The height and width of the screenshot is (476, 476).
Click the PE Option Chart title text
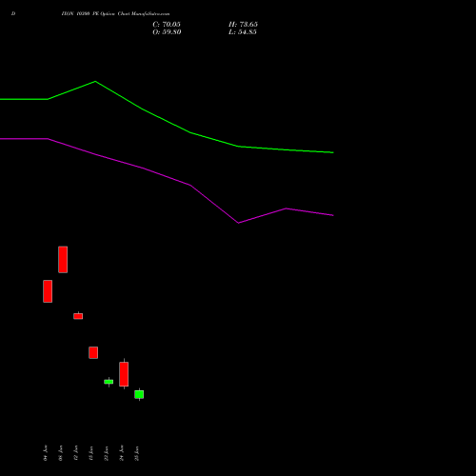[x=115, y=14]
